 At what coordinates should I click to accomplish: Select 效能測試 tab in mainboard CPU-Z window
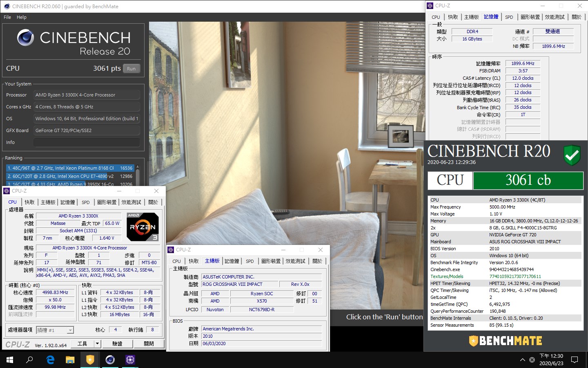(295, 261)
